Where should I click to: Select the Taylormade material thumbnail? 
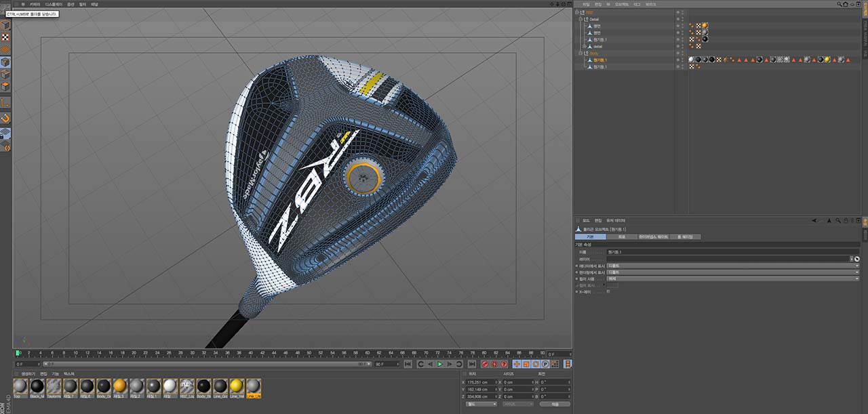click(x=54, y=386)
